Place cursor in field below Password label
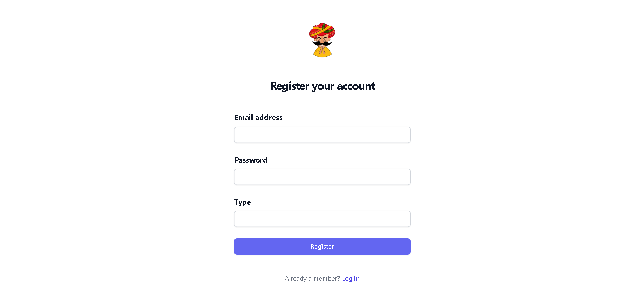 point(322,177)
